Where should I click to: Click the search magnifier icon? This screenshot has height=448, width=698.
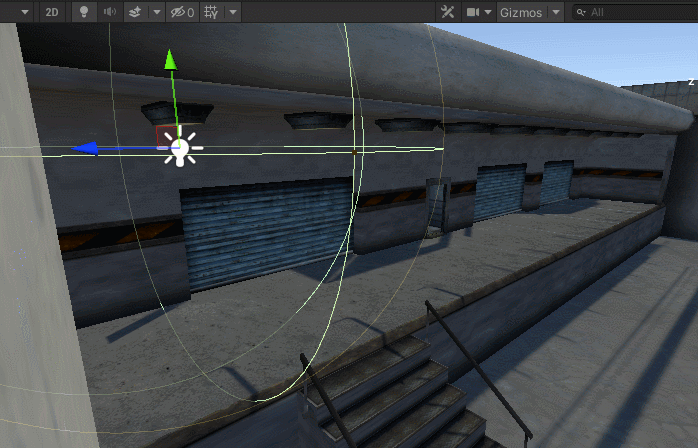[x=581, y=12]
